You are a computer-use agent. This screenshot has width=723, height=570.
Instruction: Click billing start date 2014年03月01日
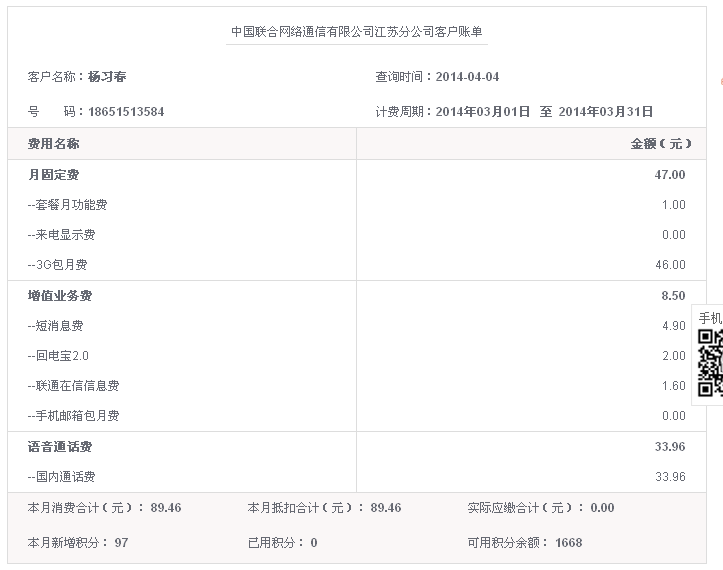click(x=483, y=112)
